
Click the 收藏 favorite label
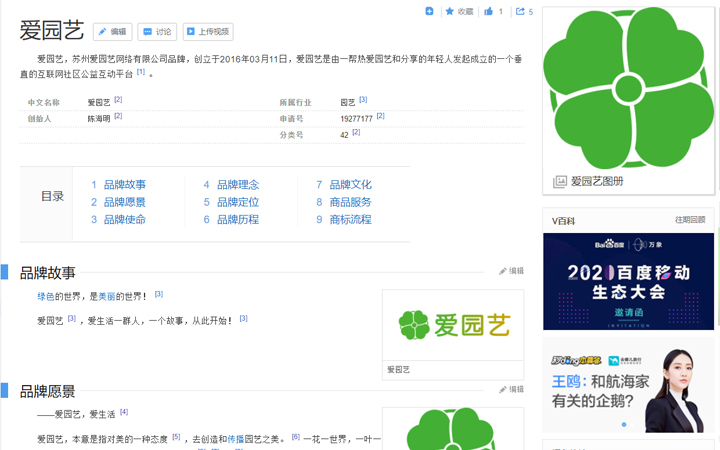click(465, 11)
